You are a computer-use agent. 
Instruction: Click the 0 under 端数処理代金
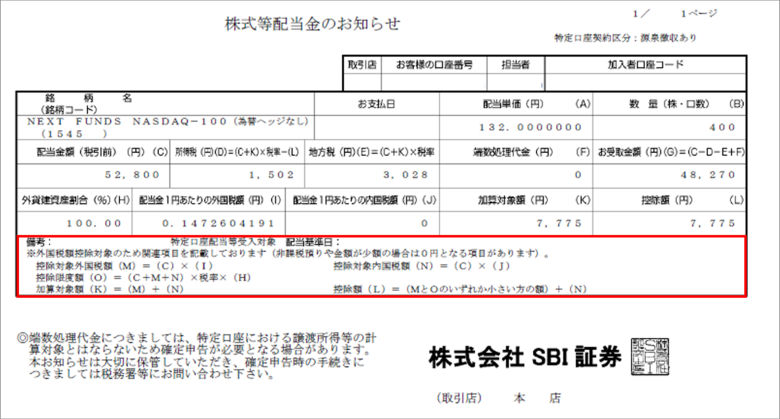tap(578, 175)
